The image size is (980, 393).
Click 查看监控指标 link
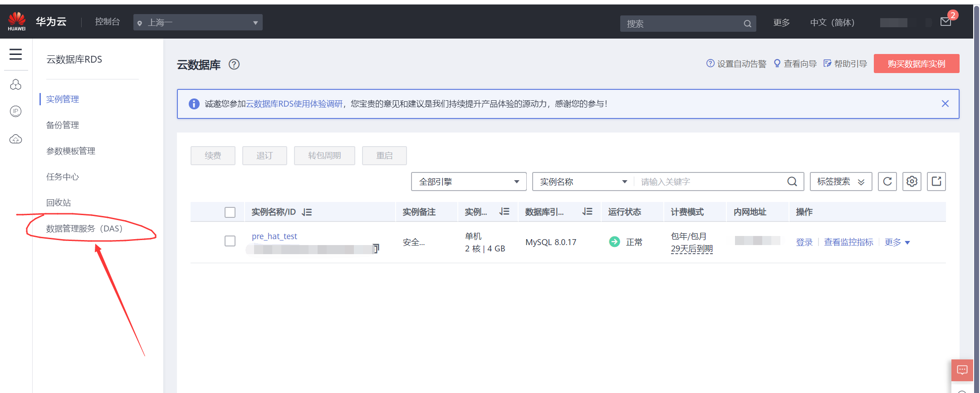point(848,242)
